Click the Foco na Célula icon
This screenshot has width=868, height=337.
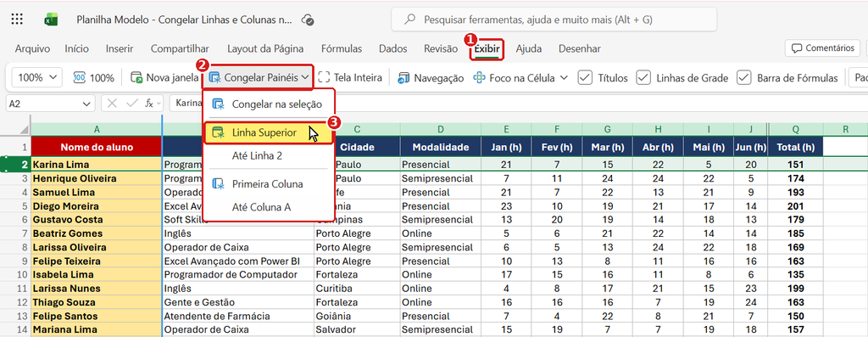coord(479,77)
